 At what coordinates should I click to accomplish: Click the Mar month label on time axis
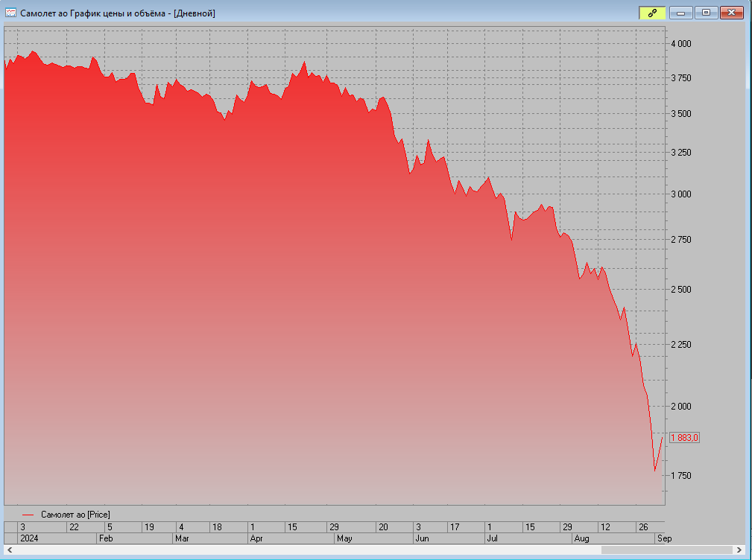[x=182, y=538]
